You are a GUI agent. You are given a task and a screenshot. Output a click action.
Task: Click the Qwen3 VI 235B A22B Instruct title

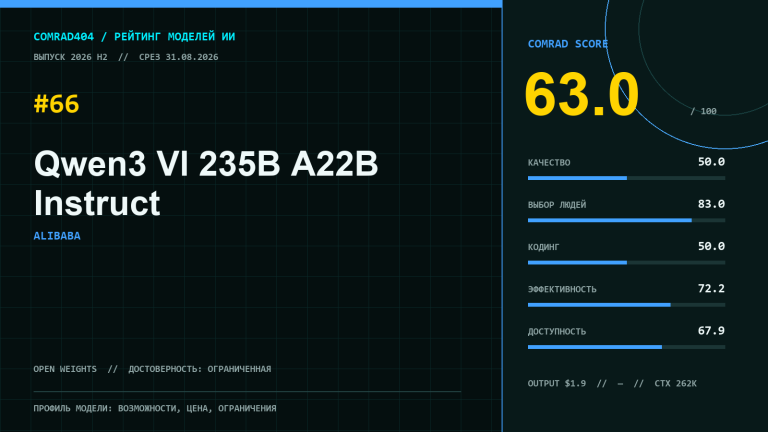point(206,183)
